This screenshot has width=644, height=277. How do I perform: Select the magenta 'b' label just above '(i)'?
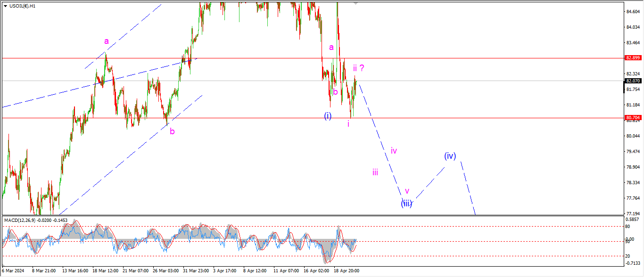[x=335, y=92]
